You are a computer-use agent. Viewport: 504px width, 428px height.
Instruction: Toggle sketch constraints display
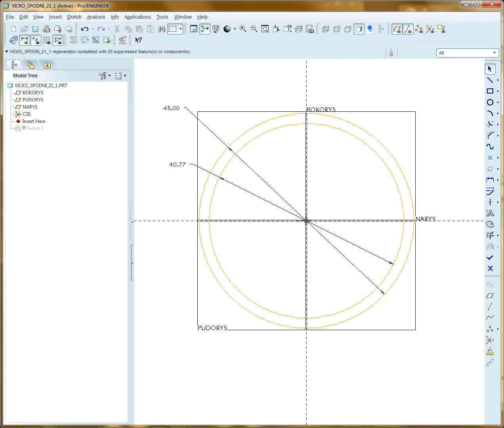36,40
